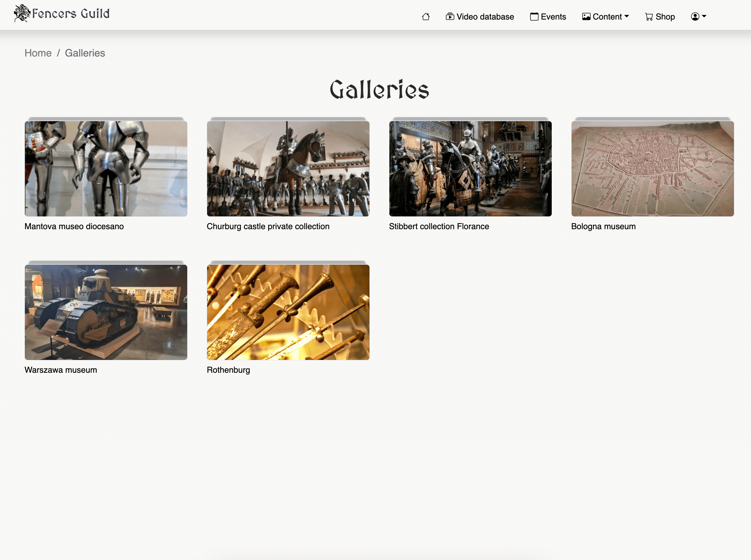751x560 pixels.
Task: Click the Fencers Guild logo
Action: point(61,14)
